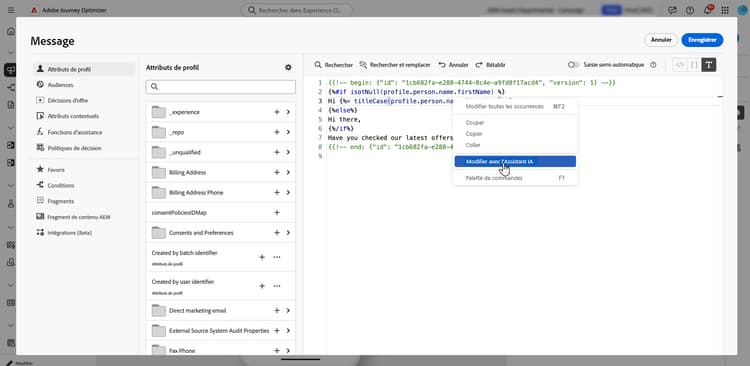Toggle Saisie semi-automatique switch

pos(573,65)
